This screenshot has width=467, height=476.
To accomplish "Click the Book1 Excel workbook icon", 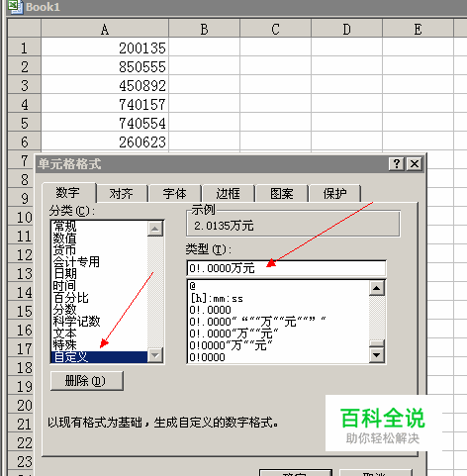I will 15,7.
